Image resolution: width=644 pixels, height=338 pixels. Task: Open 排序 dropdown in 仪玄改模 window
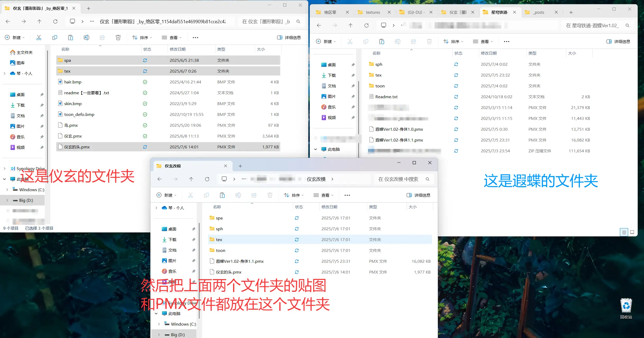(294, 195)
